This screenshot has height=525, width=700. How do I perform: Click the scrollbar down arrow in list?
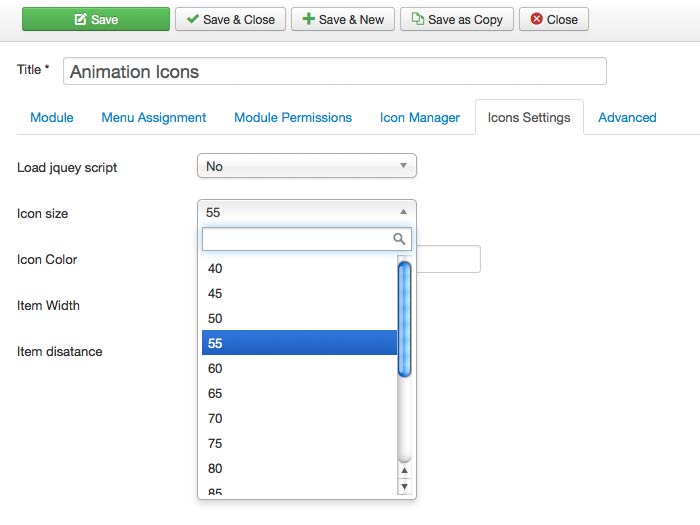[404, 486]
